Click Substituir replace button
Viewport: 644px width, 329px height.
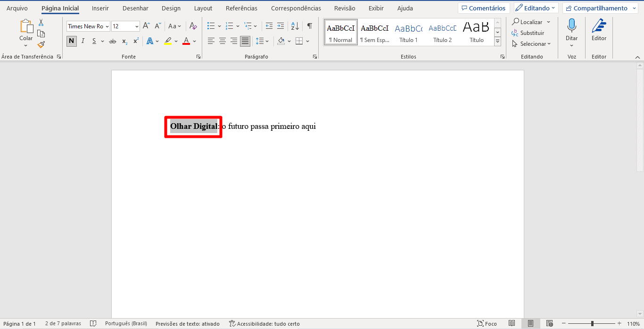[x=528, y=33]
